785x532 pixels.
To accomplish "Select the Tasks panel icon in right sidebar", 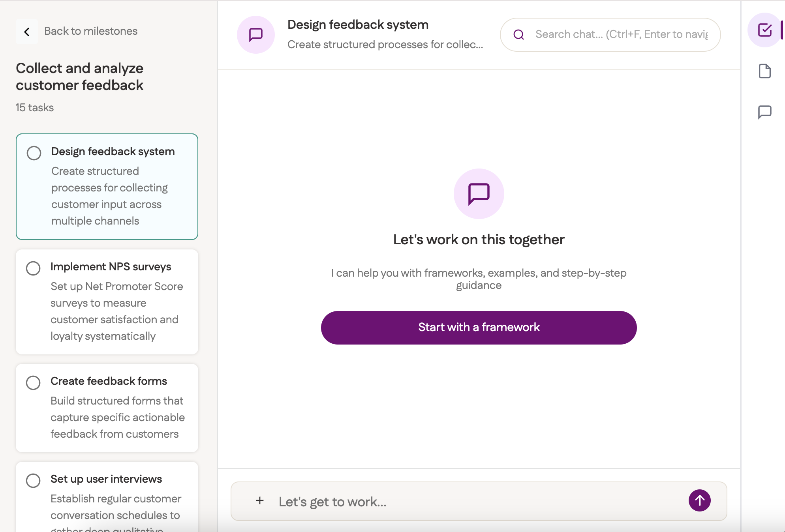I will 764,30.
